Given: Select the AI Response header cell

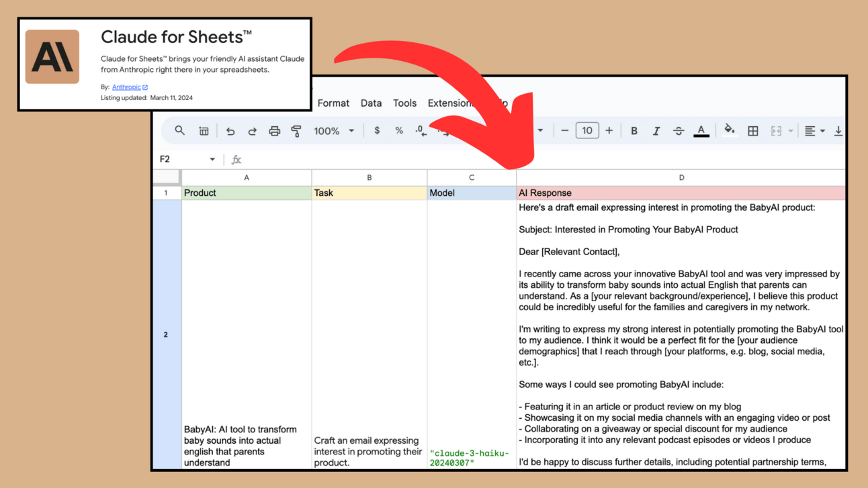Looking at the screenshot, I should (681, 193).
